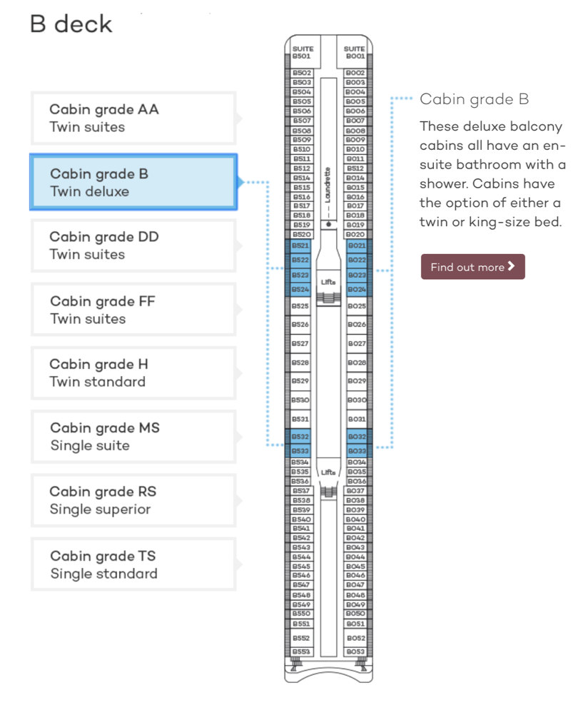
Task: Show Cabin grade H Twin standard
Action: point(133,372)
